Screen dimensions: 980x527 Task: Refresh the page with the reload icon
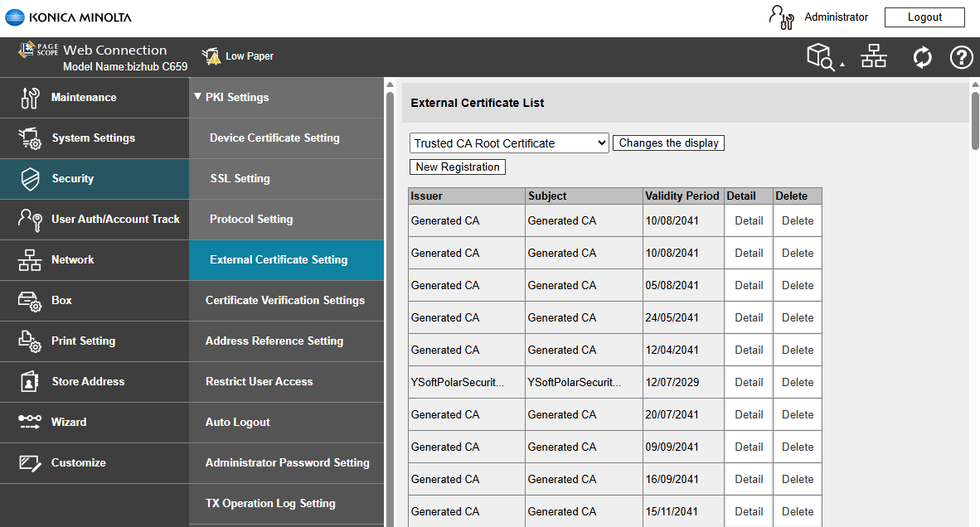(923, 57)
